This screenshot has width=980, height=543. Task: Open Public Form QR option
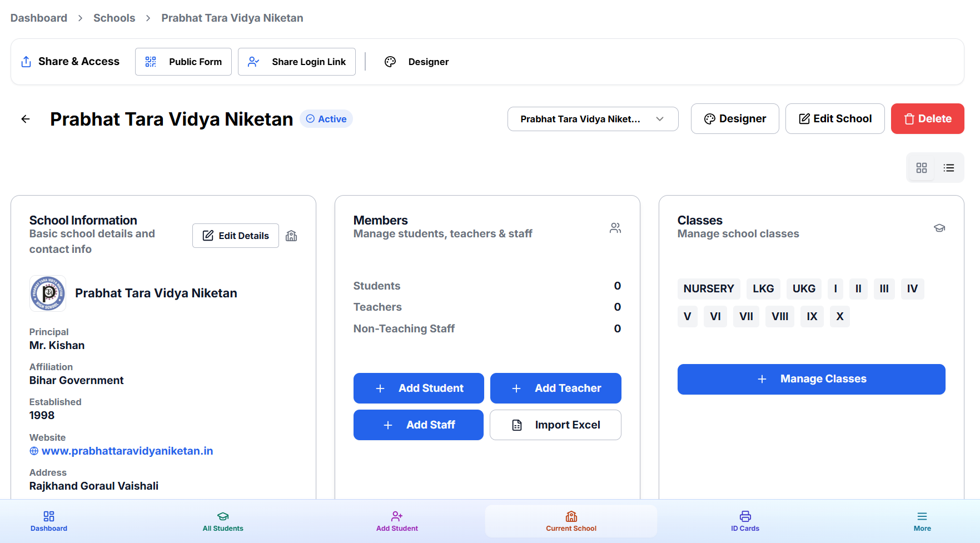(183, 62)
